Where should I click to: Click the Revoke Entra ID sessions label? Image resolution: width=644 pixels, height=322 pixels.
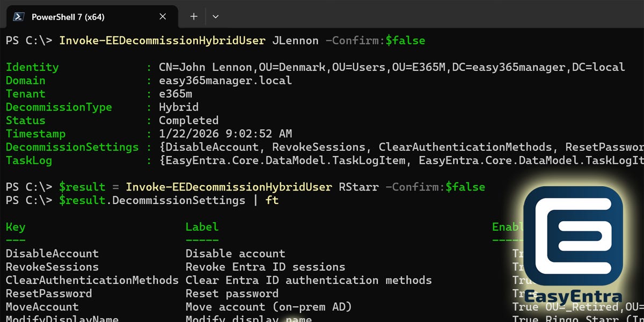pyautogui.click(x=265, y=267)
